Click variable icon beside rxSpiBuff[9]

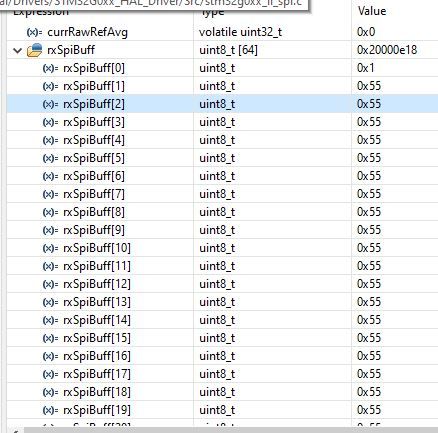(50, 230)
